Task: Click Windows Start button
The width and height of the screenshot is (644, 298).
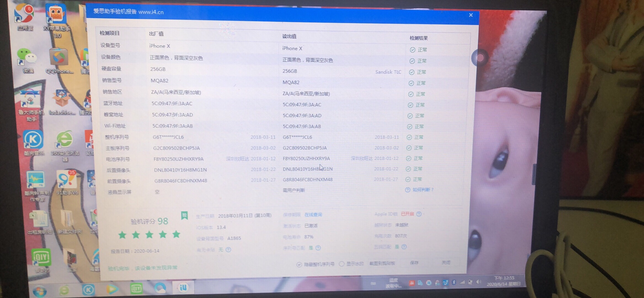Action: click(39, 291)
